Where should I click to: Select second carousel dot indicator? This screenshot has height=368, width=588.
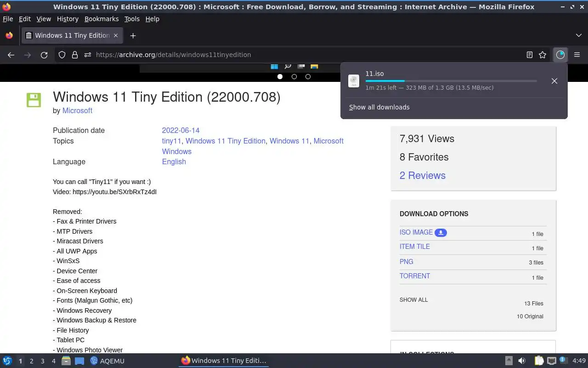pyautogui.click(x=294, y=76)
